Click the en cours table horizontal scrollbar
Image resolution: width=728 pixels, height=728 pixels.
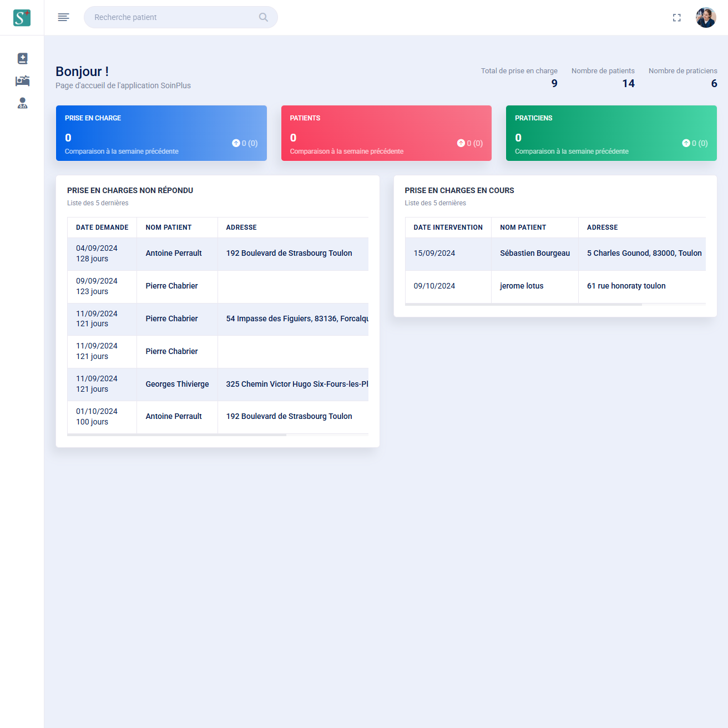point(523,305)
